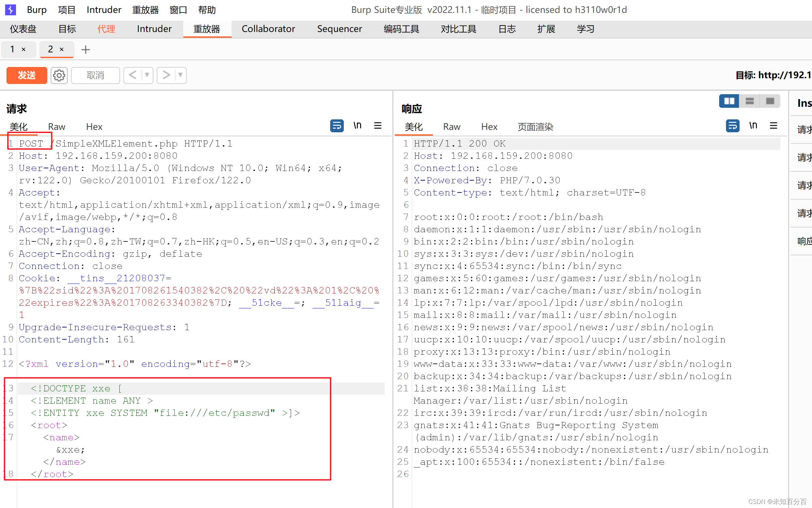Toggle non-printable characters in response panel
Image resolution: width=812 pixels, height=508 pixels.
click(753, 126)
